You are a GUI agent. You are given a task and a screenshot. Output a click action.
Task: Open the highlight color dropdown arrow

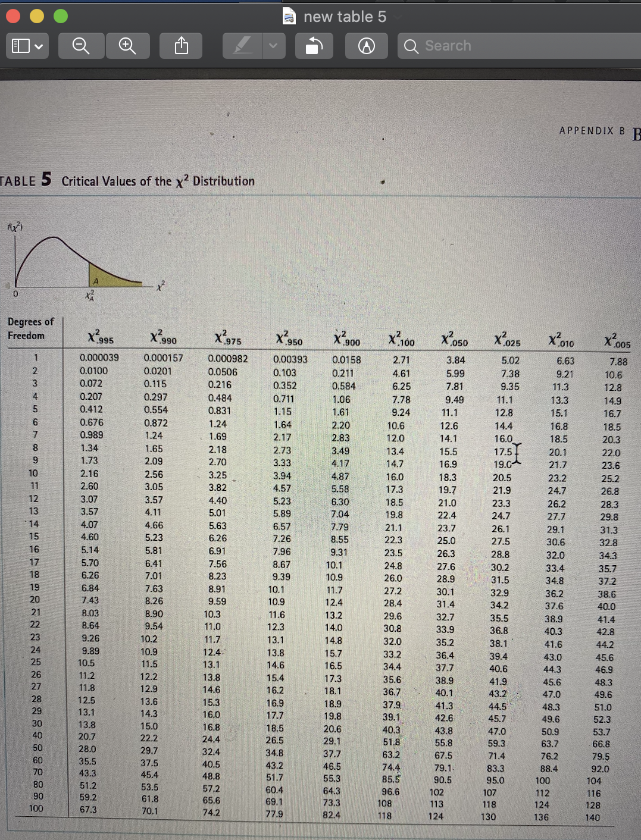coord(273,45)
